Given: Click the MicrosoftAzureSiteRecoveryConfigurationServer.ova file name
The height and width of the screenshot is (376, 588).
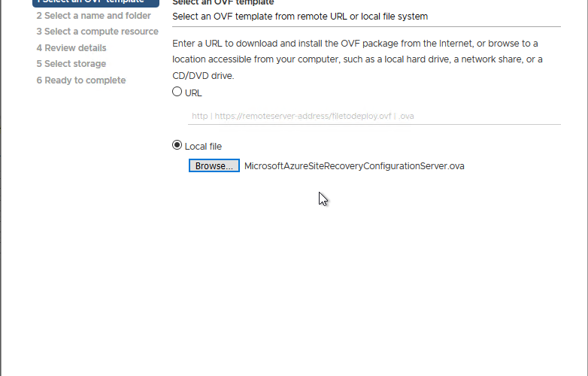Looking at the screenshot, I should (x=354, y=166).
